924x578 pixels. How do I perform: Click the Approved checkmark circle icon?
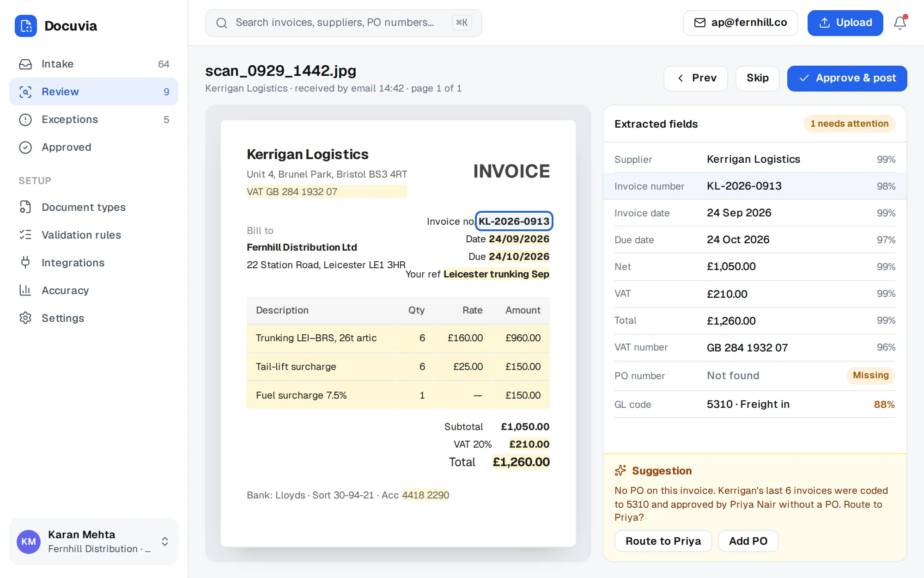[25, 147]
